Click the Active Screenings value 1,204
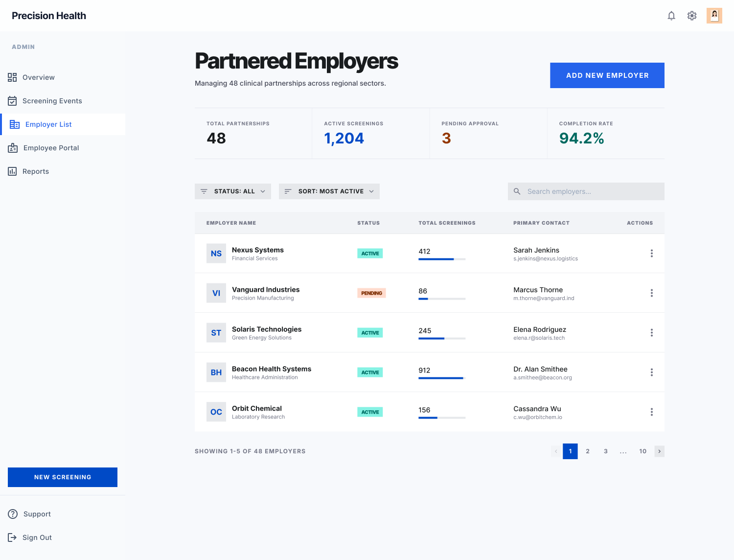This screenshot has width=734, height=560. [344, 139]
